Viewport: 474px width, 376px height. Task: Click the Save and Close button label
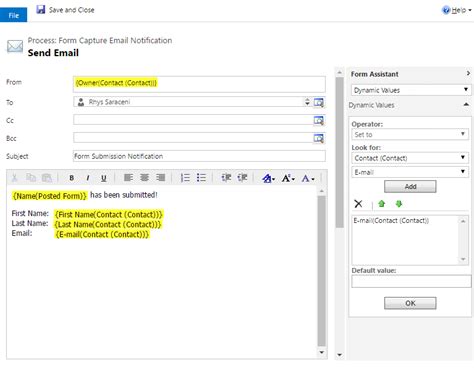pyautogui.click(x=71, y=10)
